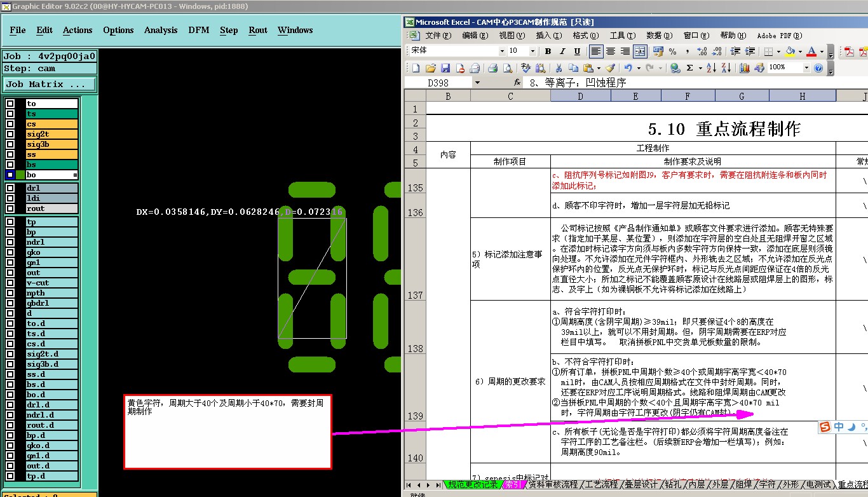Open Excel 格式(O) menu
Screen dimensions: 868x497
point(585,36)
